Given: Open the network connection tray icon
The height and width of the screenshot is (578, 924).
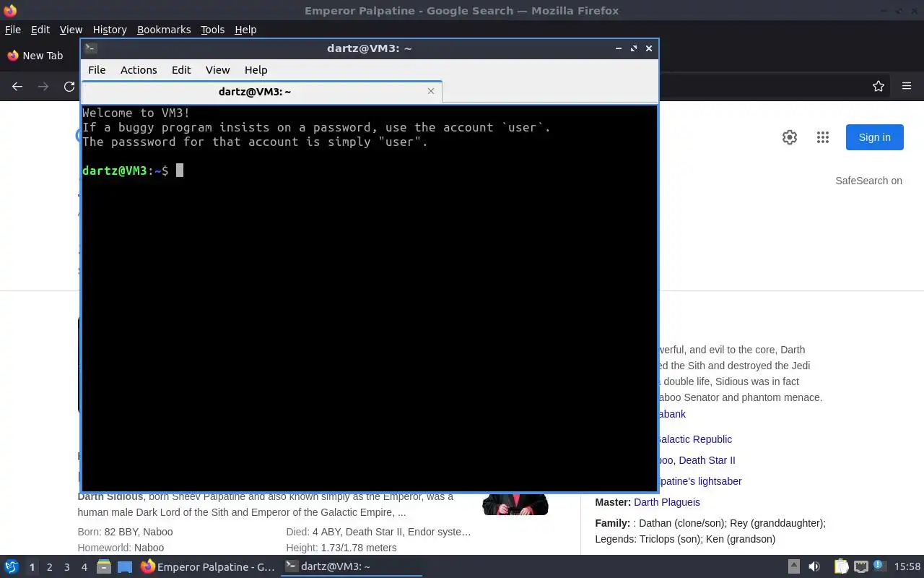Looking at the screenshot, I should tap(860, 567).
